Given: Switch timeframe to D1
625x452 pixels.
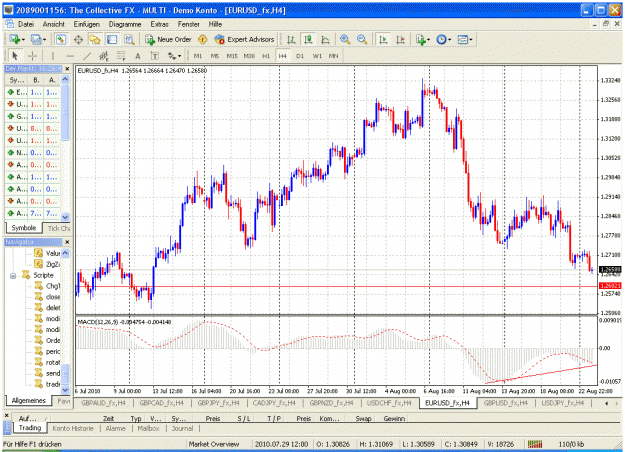Looking at the screenshot, I should [300, 56].
